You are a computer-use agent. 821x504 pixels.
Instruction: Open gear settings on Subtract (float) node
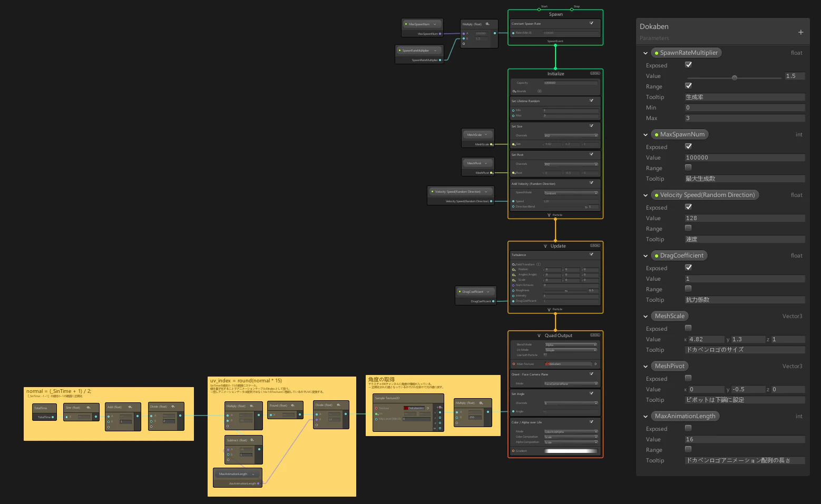pos(252,440)
